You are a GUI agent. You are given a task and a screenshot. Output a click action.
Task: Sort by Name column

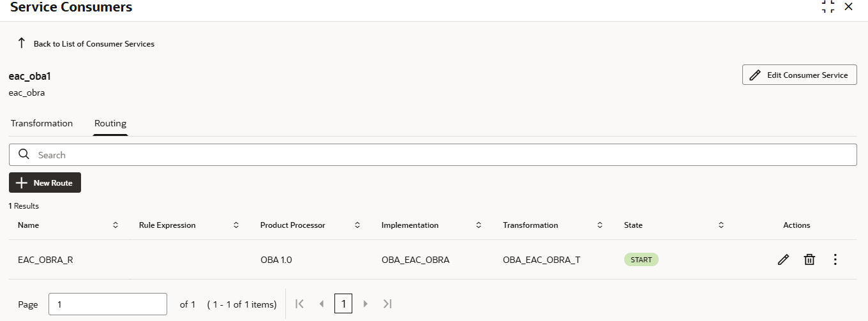(116, 225)
